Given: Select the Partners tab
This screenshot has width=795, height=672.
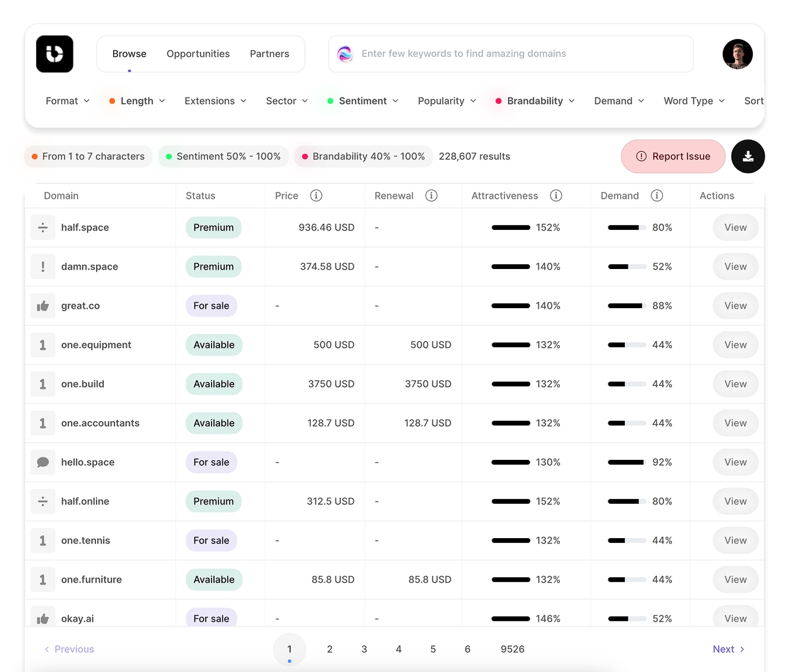Looking at the screenshot, I should click(270, 54).
